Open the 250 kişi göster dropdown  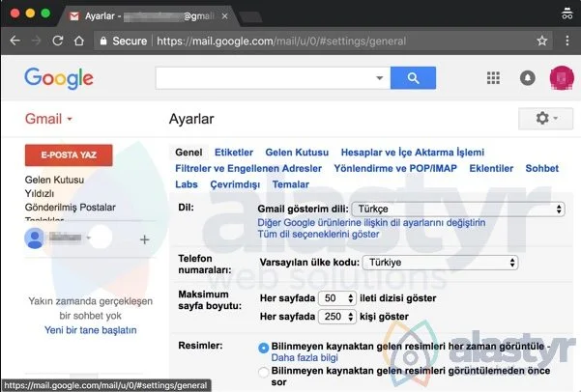coord(337,317)
